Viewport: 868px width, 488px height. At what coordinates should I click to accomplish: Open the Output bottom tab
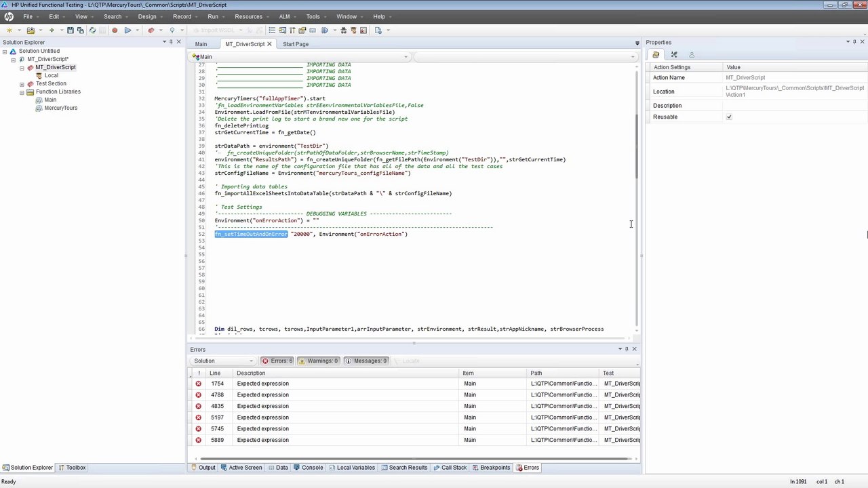203,468
